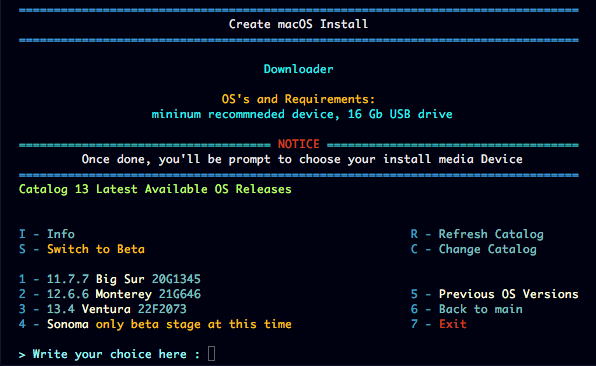
Task: Click the 'OS's and Requirements:' text
Action: [298, 99]
